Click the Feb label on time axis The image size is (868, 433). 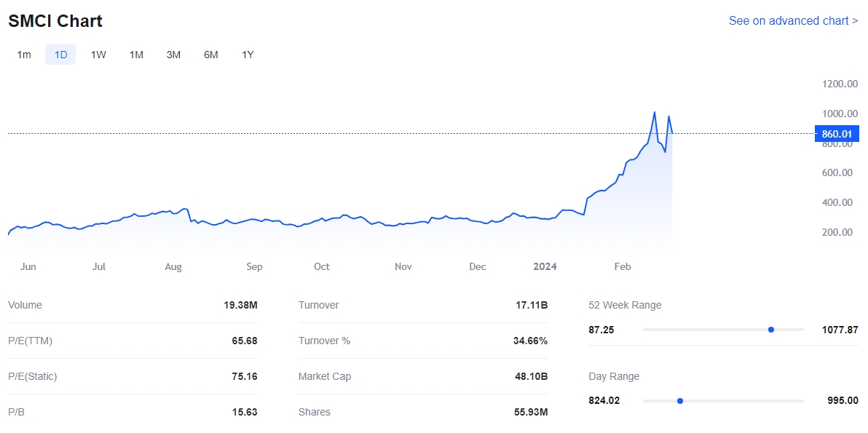pyautogui.click(x=622, y=267)
